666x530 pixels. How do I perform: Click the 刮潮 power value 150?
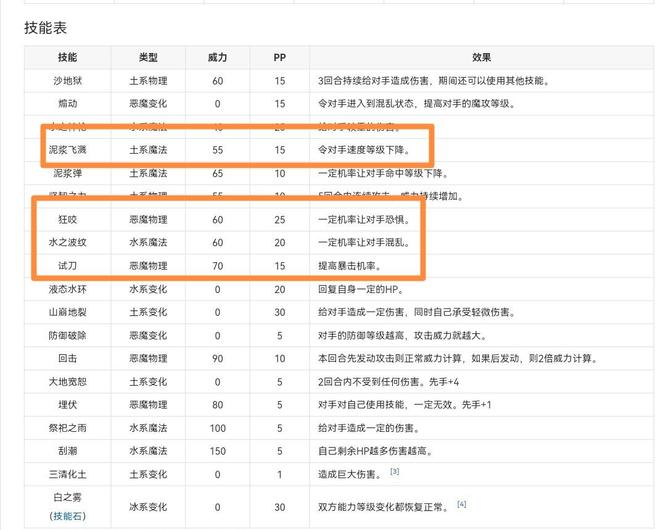click(217, 451)
